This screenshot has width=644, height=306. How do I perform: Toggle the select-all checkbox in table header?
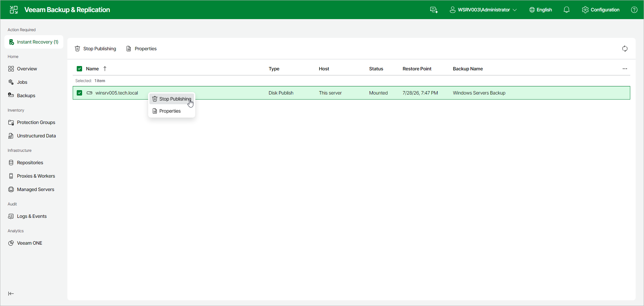[79, 69]
